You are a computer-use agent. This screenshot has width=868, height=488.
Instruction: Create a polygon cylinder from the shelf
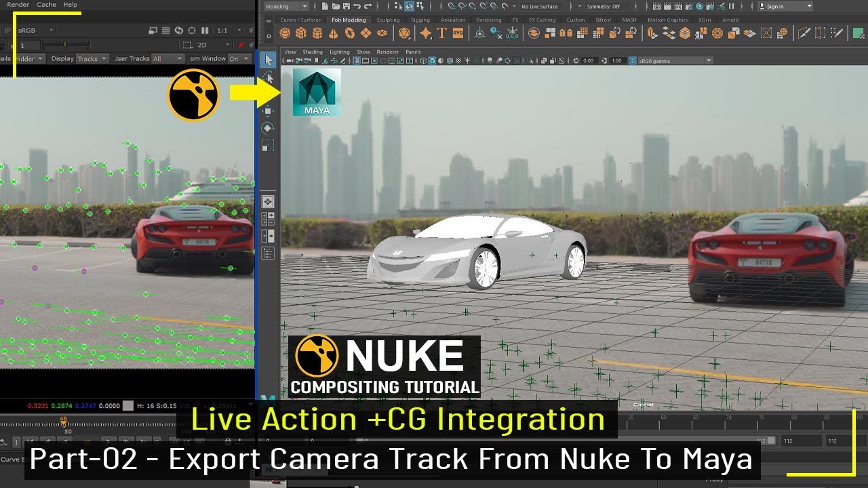(317, 33)
